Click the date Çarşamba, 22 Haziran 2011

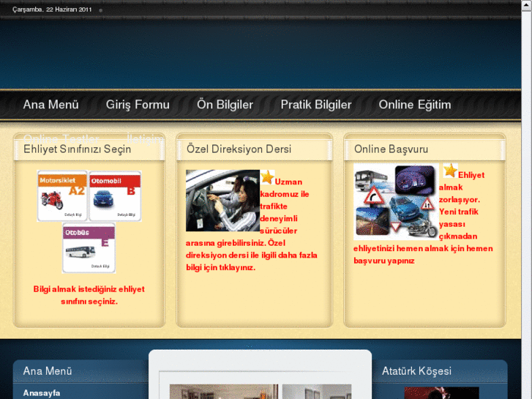(x=52, y=10)
